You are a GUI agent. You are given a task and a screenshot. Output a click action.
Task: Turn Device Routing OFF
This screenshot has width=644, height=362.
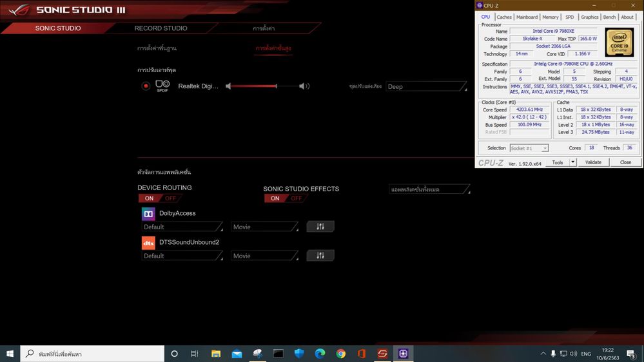click(170, 198)
